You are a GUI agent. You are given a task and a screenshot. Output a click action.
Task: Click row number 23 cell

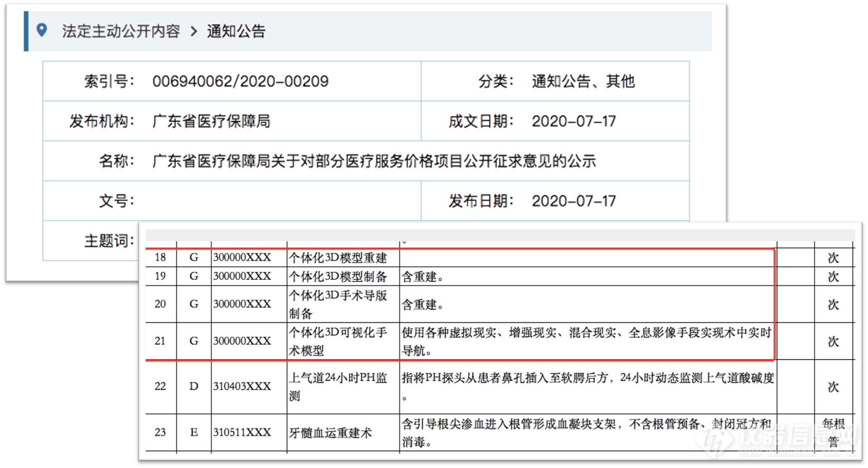pyautogui.click(x=160, y=432)
